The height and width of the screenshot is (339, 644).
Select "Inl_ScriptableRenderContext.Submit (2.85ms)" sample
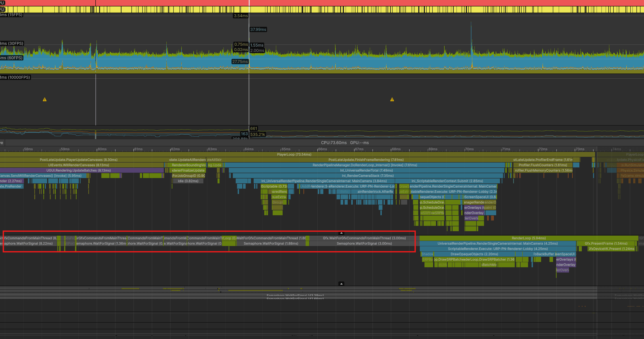click(447, 181)
